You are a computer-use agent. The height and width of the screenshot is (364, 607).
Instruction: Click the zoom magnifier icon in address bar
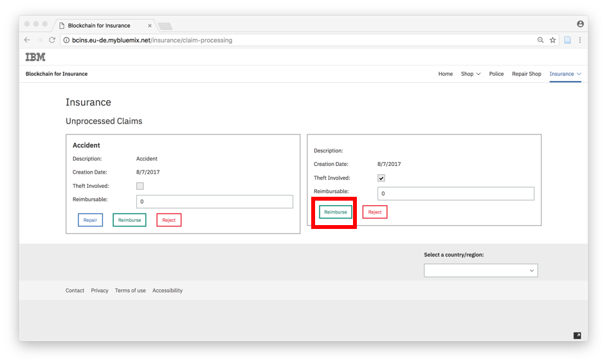tap(540, 40)
